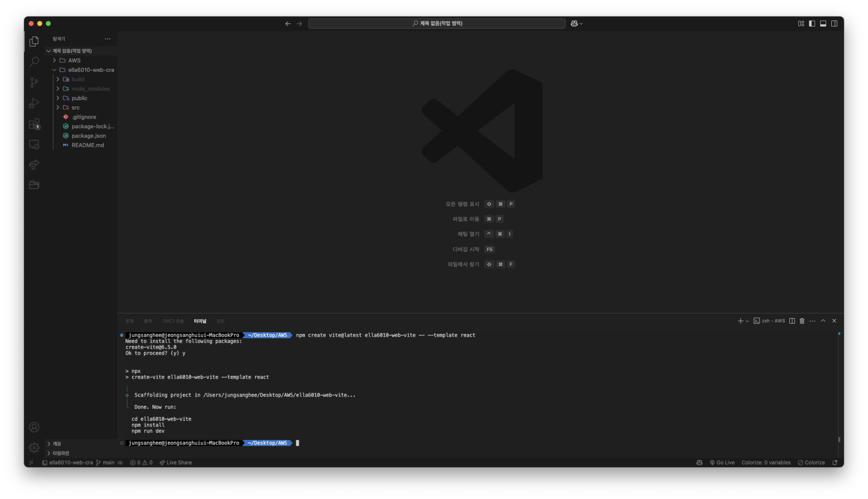
Task: Open errors and warnings count in status bar
Action: [141, 462]
